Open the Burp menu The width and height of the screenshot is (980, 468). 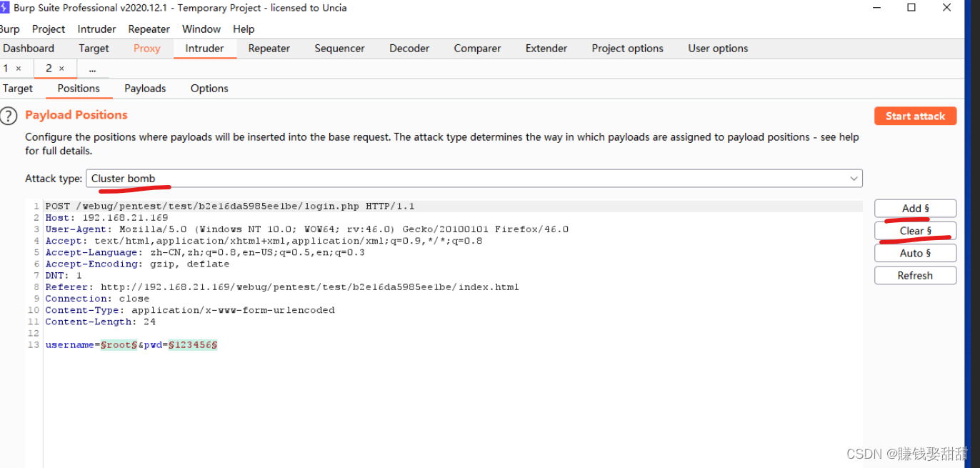click(x=9, y=29)
